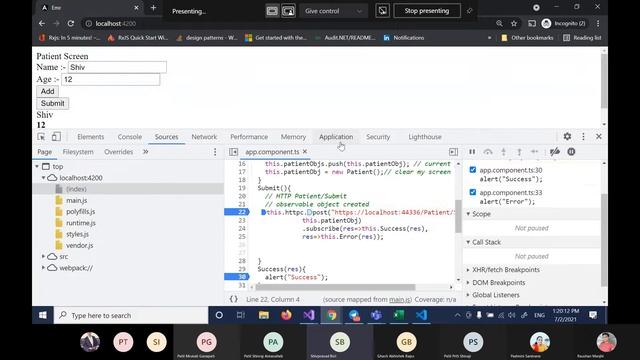
Task: Click the code editor vertical scrollbar
Action: (x=458, y=216)
